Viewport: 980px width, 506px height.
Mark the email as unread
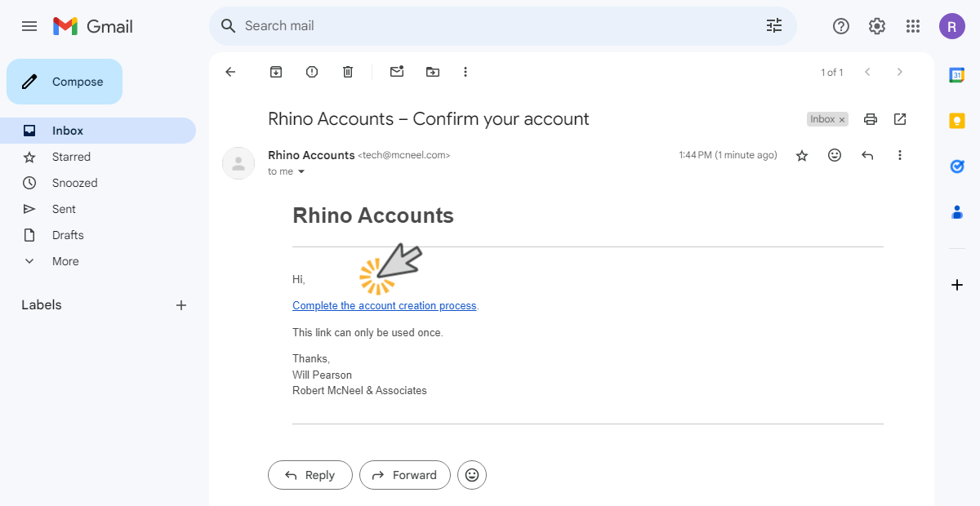pos(397,71)
